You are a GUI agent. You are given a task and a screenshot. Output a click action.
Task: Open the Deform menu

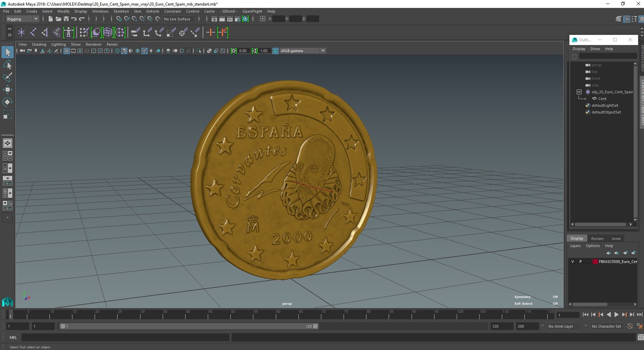[x=153, y=11]
